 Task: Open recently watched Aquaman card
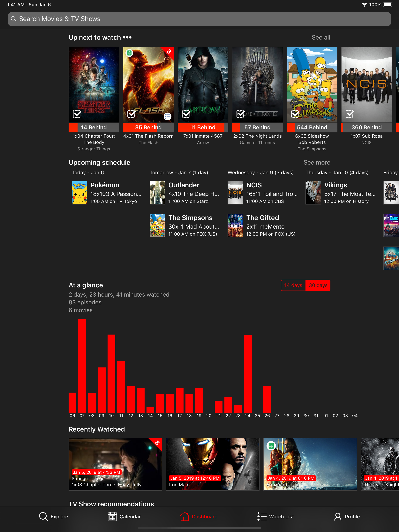tap(310, 464)
